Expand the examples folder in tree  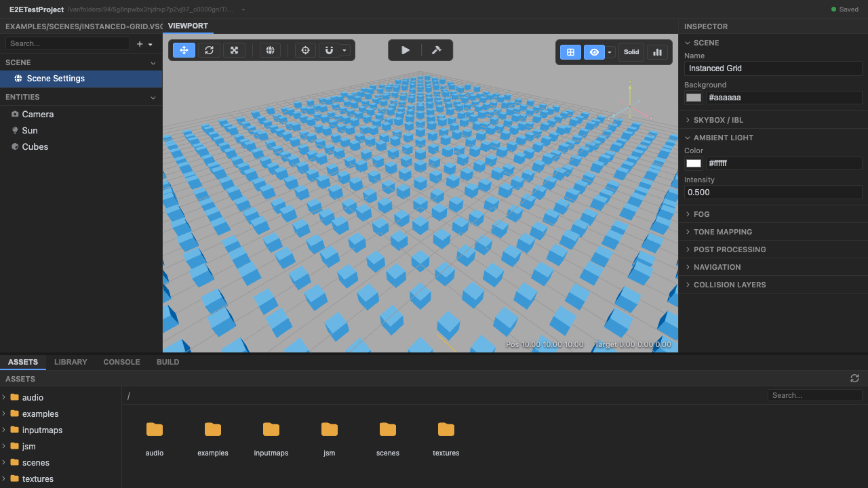pyautogui.click(x=4, y=413)
